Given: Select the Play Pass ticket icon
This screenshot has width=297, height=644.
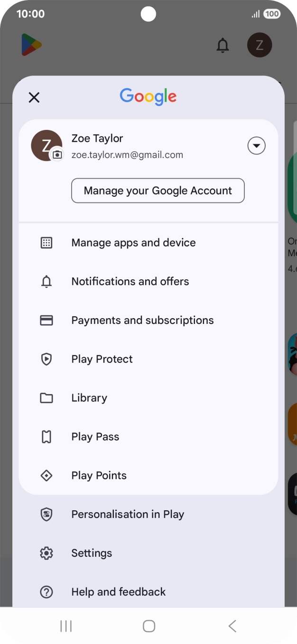Looking at the screenshot, I should point(46,437).
